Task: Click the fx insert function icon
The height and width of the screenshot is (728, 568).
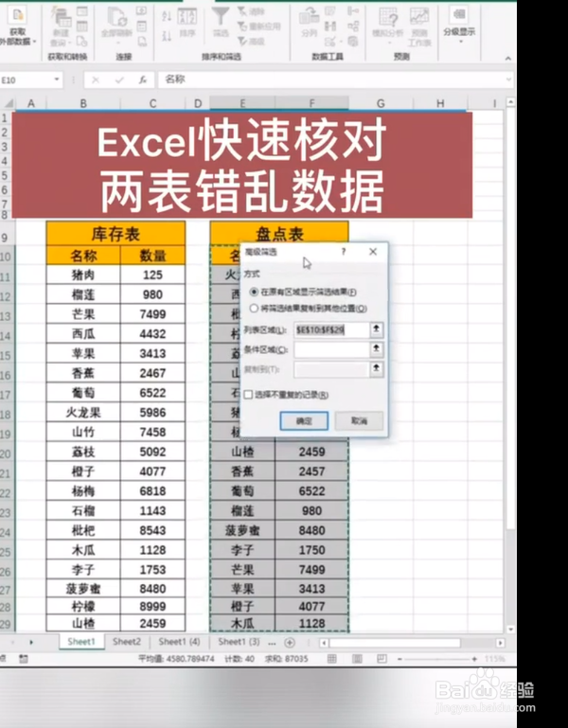Action: (x=143, y=80)
